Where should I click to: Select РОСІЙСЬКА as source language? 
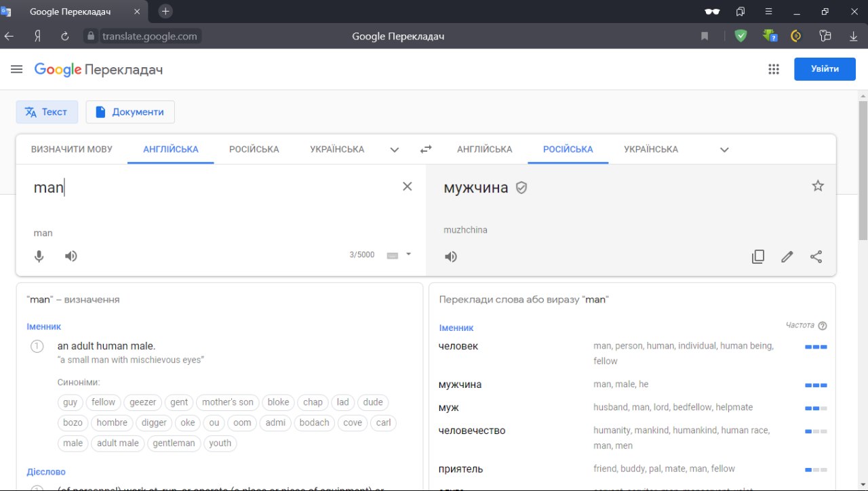pyautogui.click(x=254, y=149)
